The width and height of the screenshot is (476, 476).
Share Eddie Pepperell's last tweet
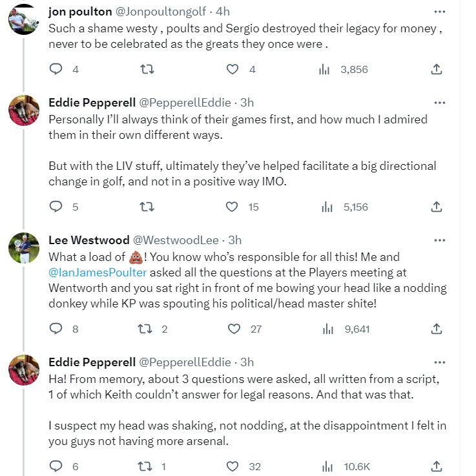[x=437, y=466]
